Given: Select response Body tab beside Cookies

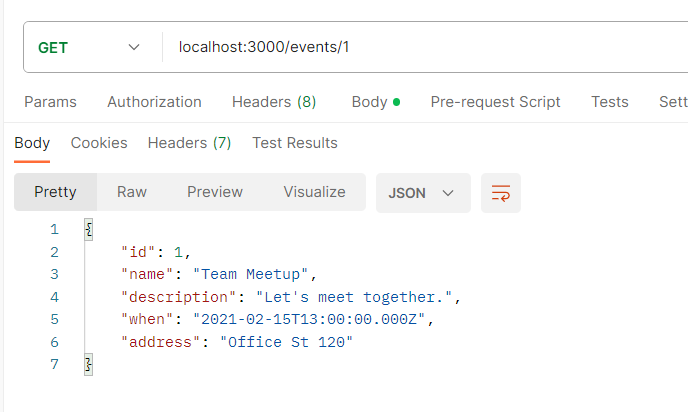Looking at the screenshot, I should pos(32,143).
